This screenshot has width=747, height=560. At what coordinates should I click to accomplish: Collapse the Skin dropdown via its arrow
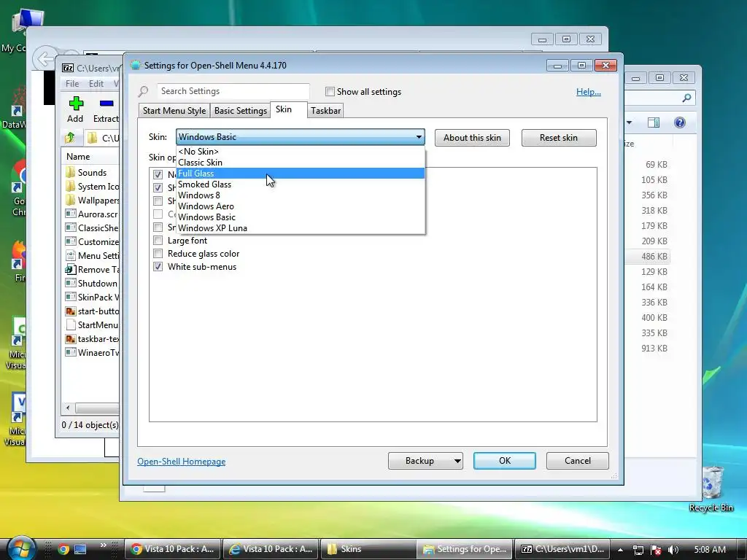(x=419, y=137)
